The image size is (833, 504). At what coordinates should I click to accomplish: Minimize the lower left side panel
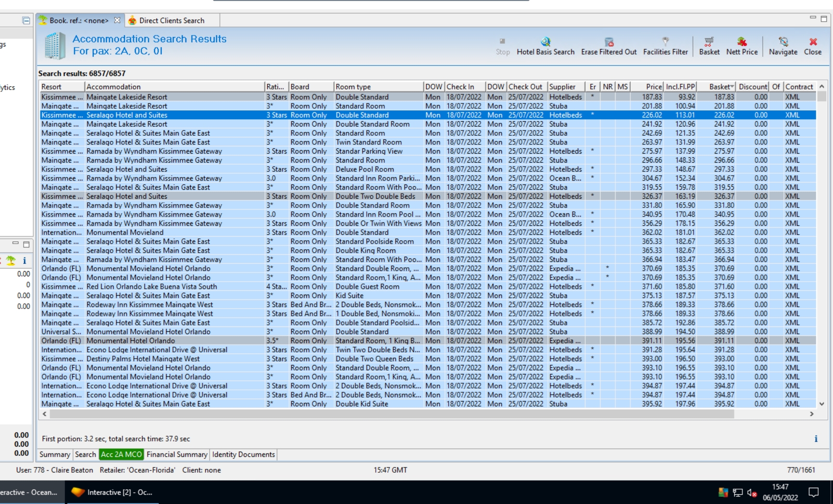click(x=15, y=244)
